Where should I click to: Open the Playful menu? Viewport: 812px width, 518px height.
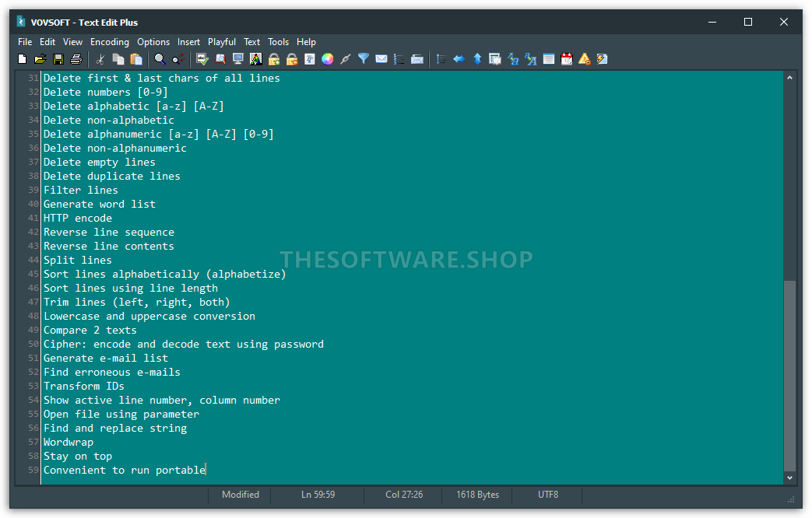[x=222, y=42]
